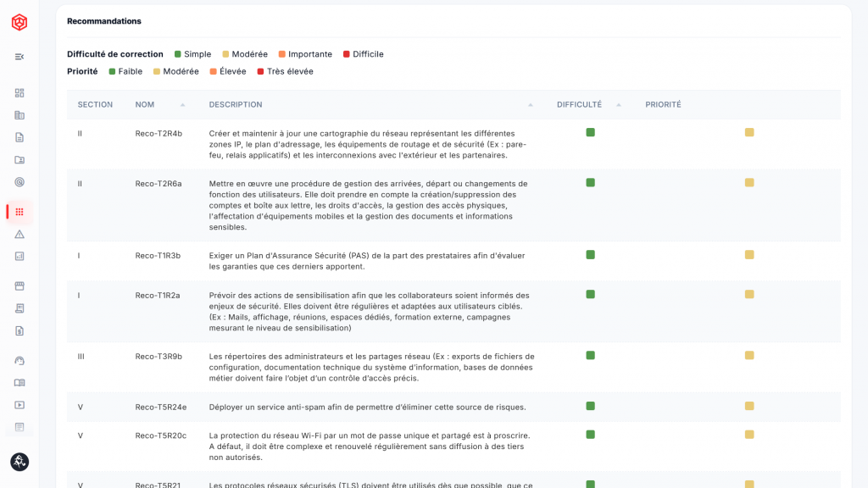Screen dimensions: 868x488
Task: Click green difficulty swatch for Reco-T1R3b
Action: pyautogui.click(x=591, y=255)
